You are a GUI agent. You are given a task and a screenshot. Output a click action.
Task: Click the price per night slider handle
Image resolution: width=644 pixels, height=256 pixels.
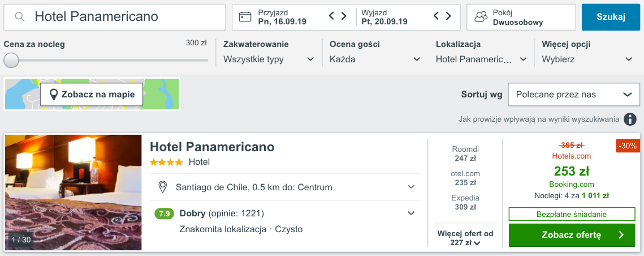coord(11,60)
